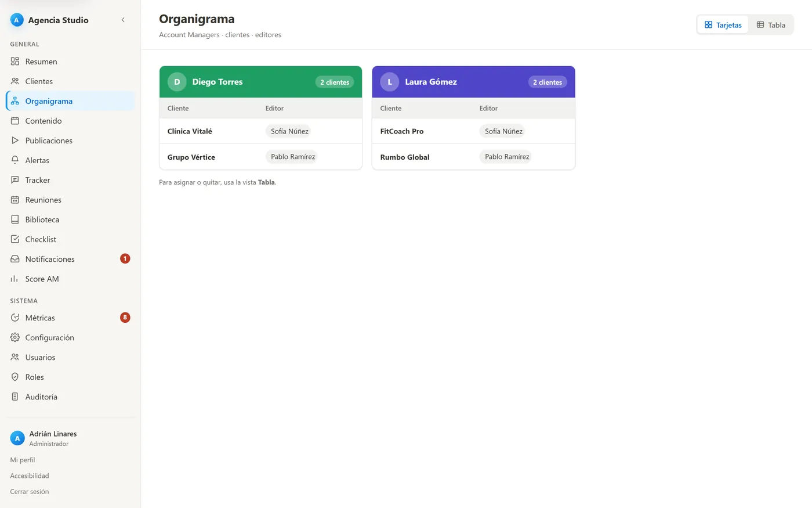Open the Notificaciones inbox icon

[15, 259]
